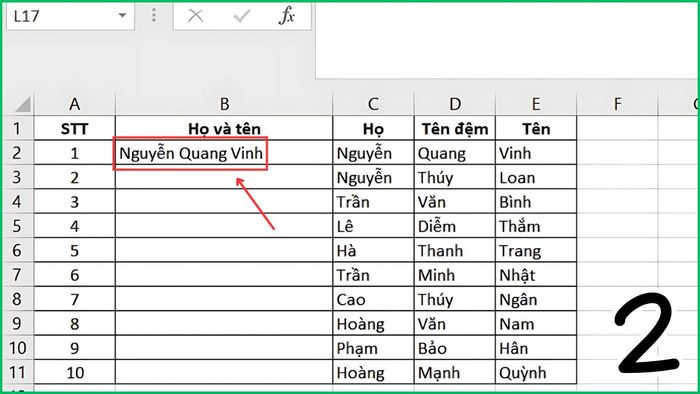
Task: Click cell 'Nhật' in column E
Action: pyautogui.click(x=536, y=275)
